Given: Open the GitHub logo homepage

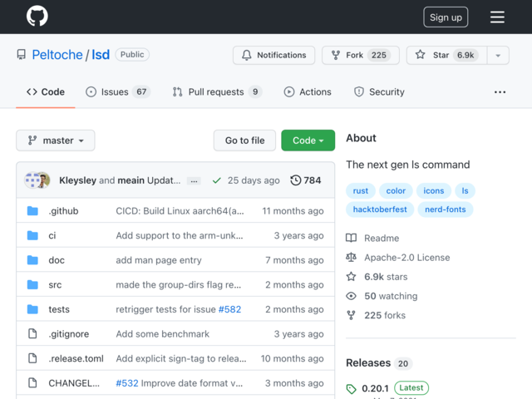Looking at the screenshot, I should point(37,16).
